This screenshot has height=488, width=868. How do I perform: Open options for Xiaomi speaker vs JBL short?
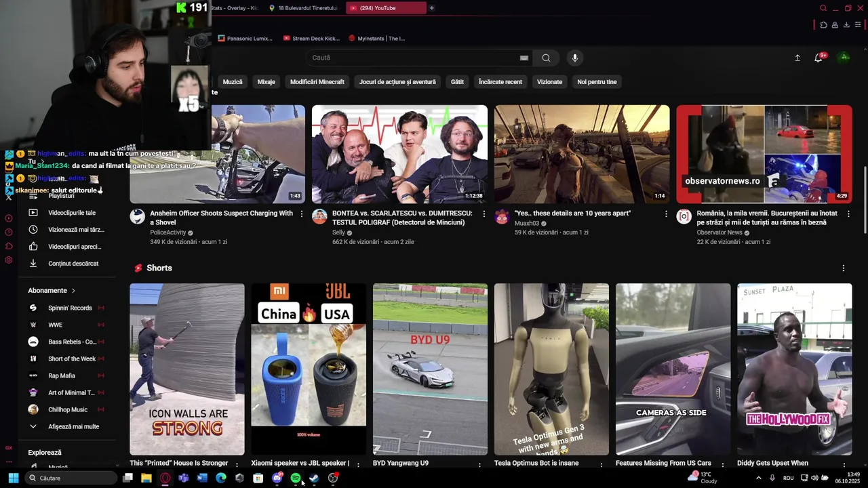pos(358,465)
